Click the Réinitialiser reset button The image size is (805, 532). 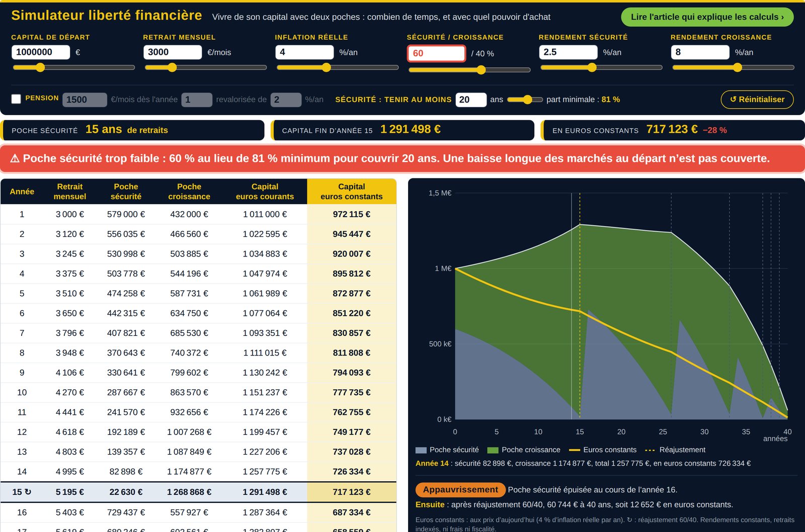pos(757,100)
